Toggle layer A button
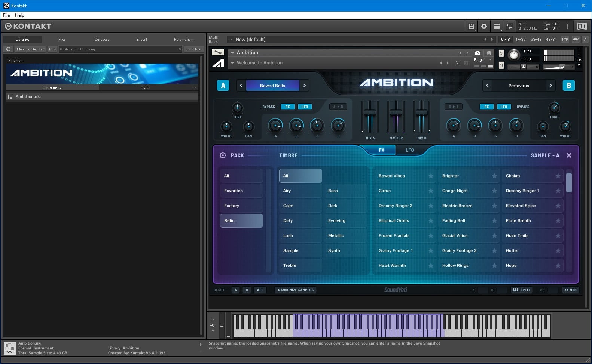592x364 pixels. (223, 86)
